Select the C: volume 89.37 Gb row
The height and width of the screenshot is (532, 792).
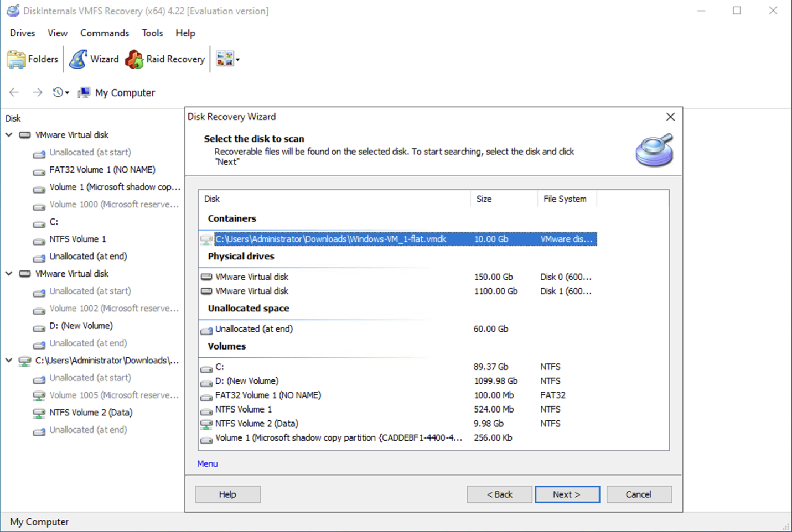tap(397, 367)
